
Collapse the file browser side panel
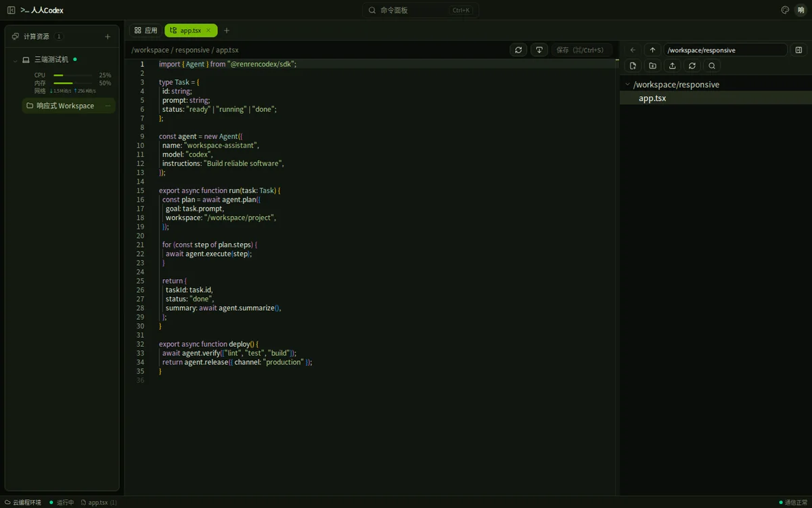[798, 49]
